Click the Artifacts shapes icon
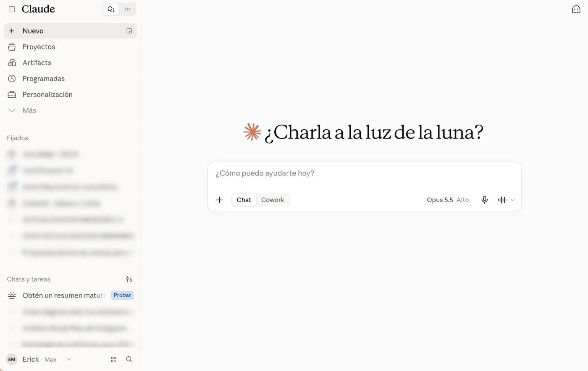Viewport: 588px width, 371px height. (12, 63)
